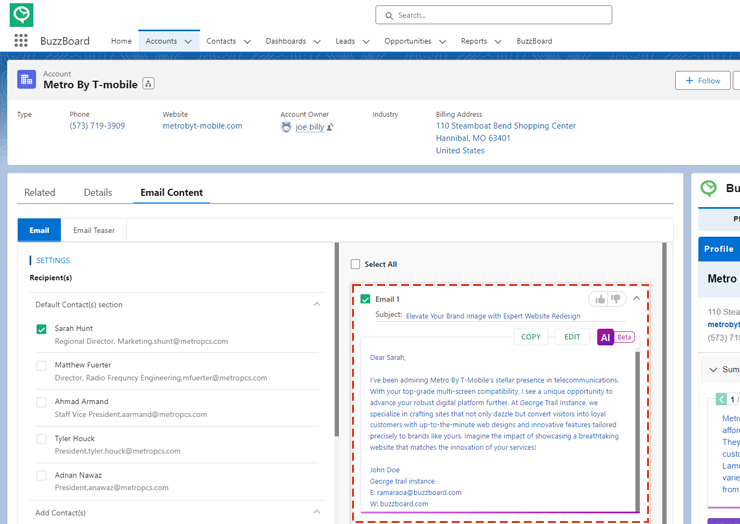Check Ahmad Armand recipient checkbox

point(42,402)
